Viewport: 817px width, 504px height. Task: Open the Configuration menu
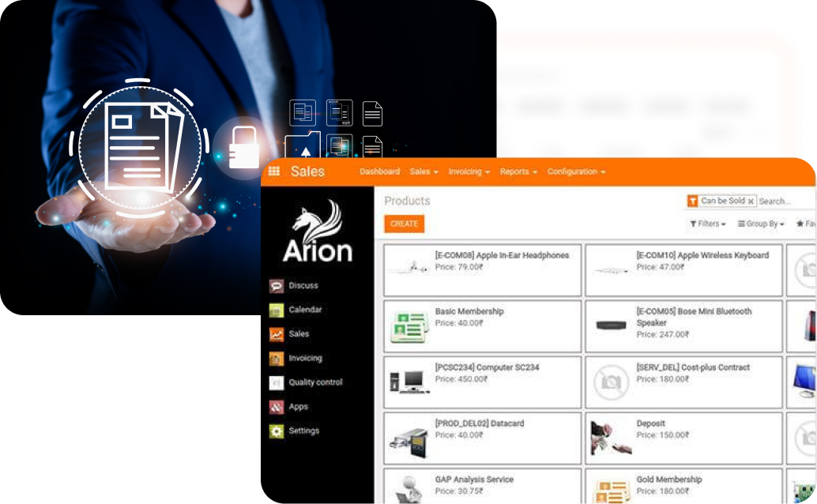pos(576,172)
